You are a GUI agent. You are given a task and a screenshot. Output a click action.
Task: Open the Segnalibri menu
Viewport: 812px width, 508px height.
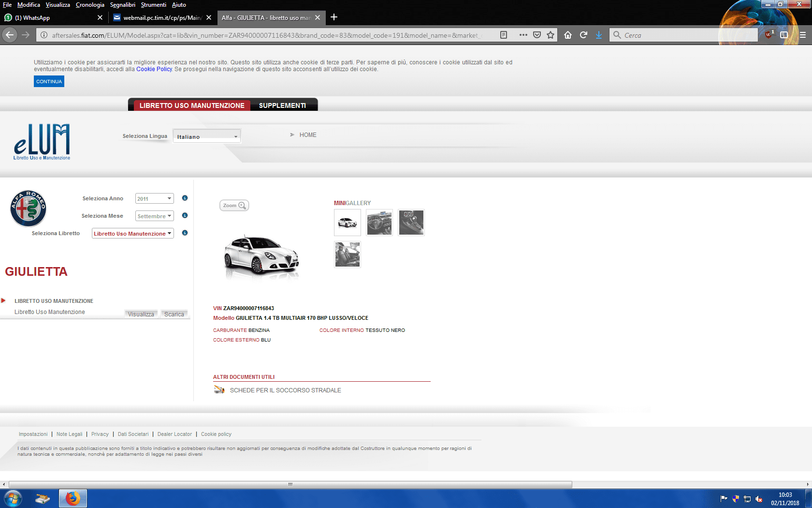click(122, 5)
